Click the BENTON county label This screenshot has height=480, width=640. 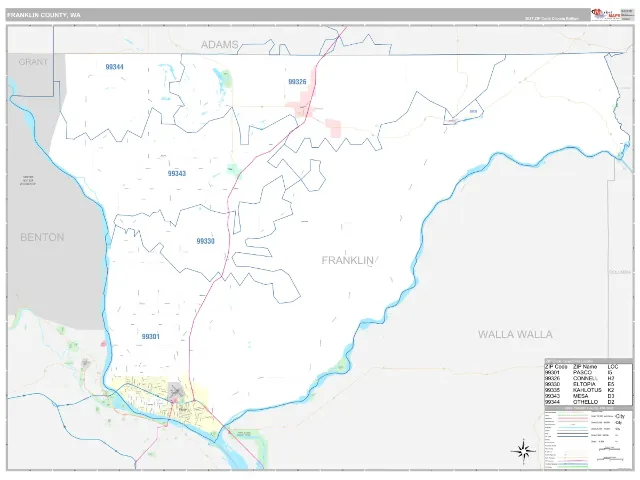click(42, 237)
